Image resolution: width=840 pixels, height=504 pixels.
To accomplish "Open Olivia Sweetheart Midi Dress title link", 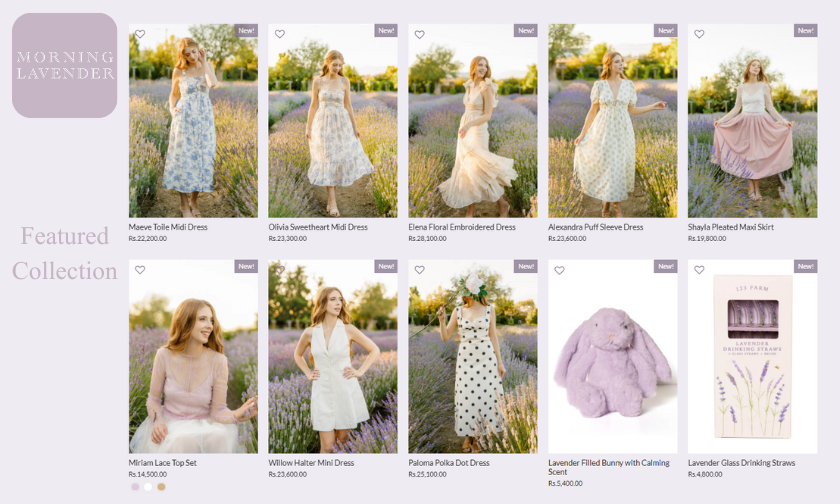I will pos(318,227).
